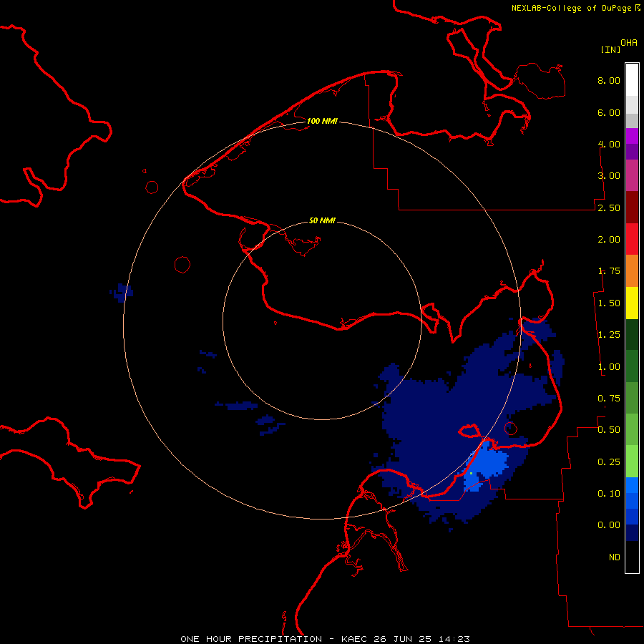
Task: Click the 100 NMI range ring label
Action: click(322, 121)
